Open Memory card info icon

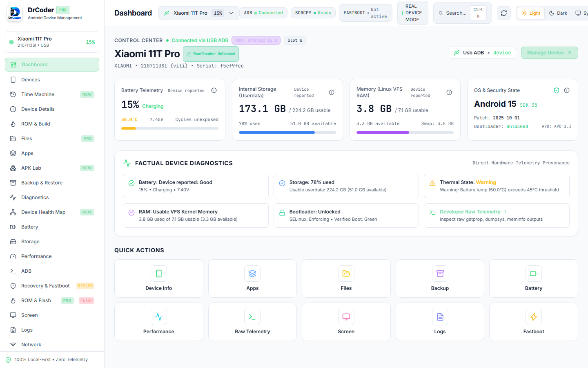[x=449, y=92]
